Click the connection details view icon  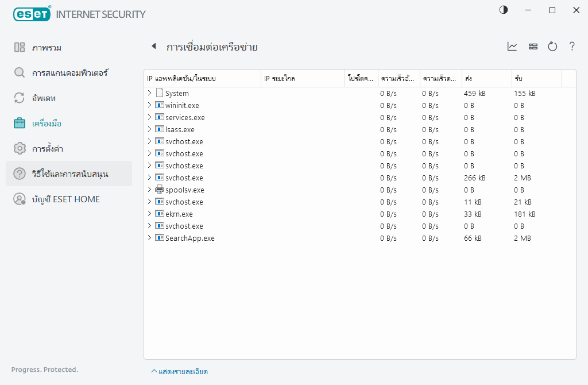coord(533,47)
